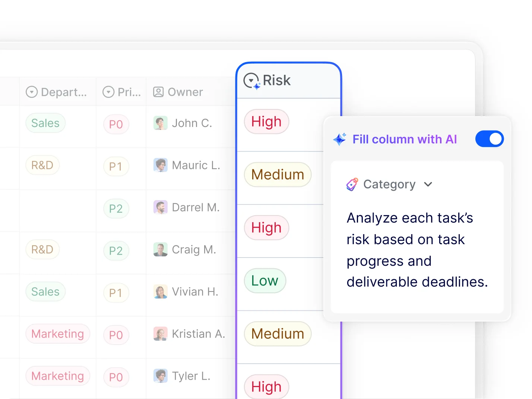Select the Marketing tag in Kristian A.'s row
The height and width of the screenshot is (399, 532).
click(57, 334)
